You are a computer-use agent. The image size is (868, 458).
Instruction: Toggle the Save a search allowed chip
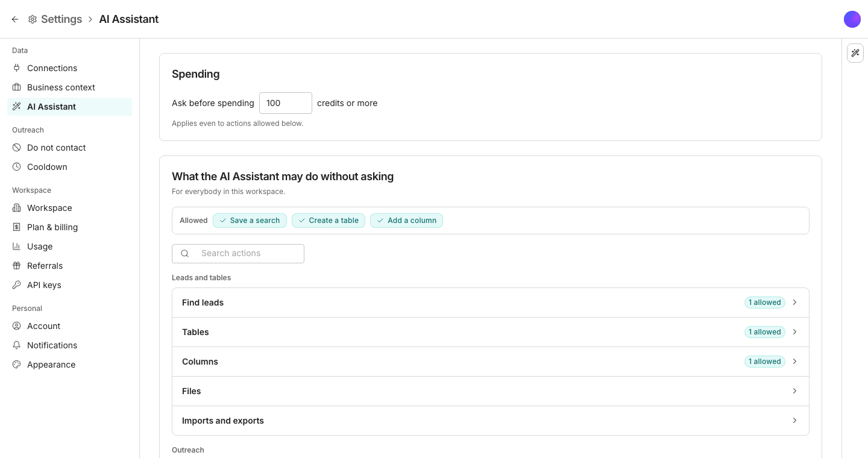pyautogui.click(x=250, y=221)
